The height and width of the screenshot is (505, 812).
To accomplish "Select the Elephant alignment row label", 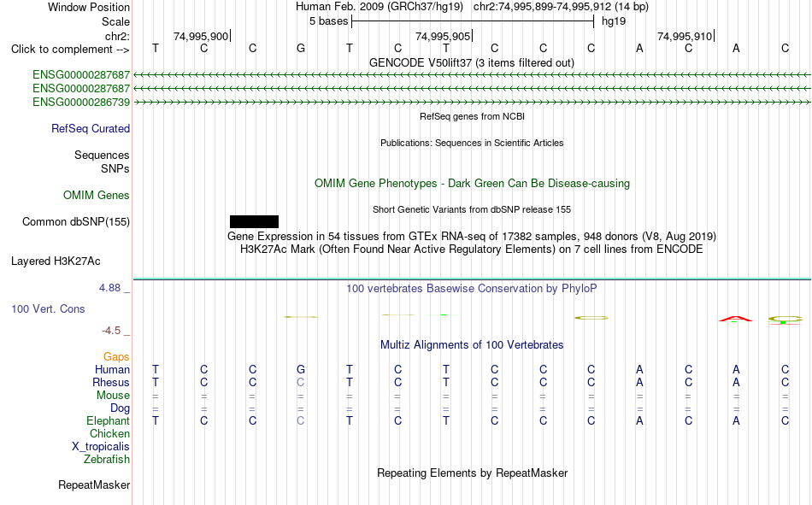I will tap(109, 420).
